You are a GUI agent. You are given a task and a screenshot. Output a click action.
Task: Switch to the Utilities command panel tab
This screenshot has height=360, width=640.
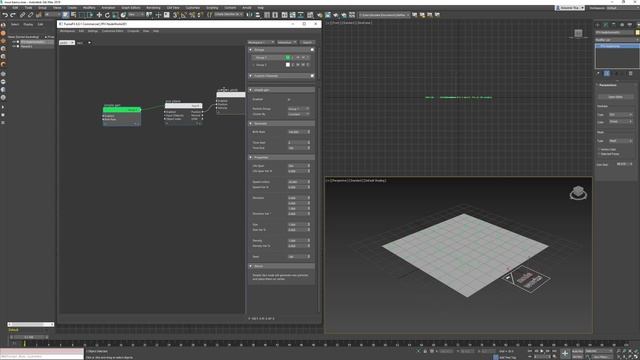pos(637,25)
